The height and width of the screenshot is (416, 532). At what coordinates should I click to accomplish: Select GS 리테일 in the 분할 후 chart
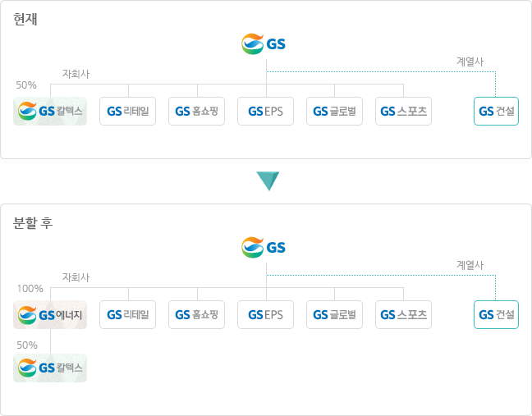pos(128,314)
